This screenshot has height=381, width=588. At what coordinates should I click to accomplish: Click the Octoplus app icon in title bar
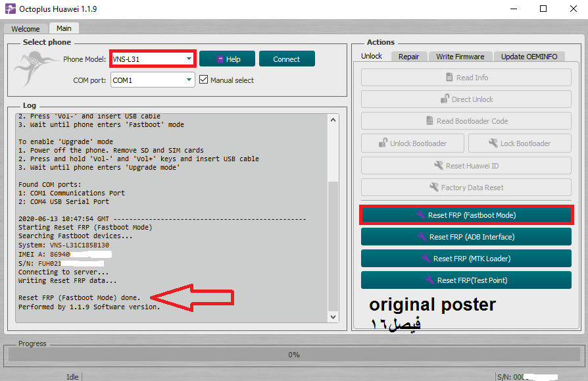(x=10, y=9)
